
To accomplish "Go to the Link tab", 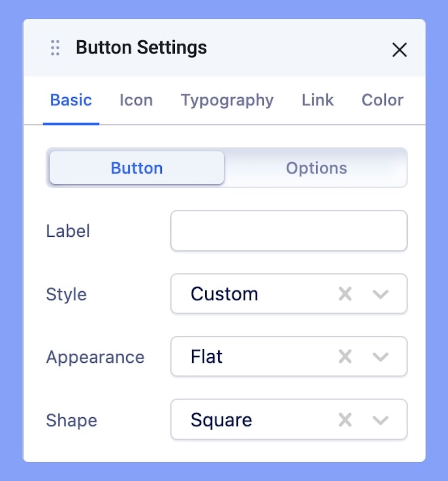I will 317,100.
